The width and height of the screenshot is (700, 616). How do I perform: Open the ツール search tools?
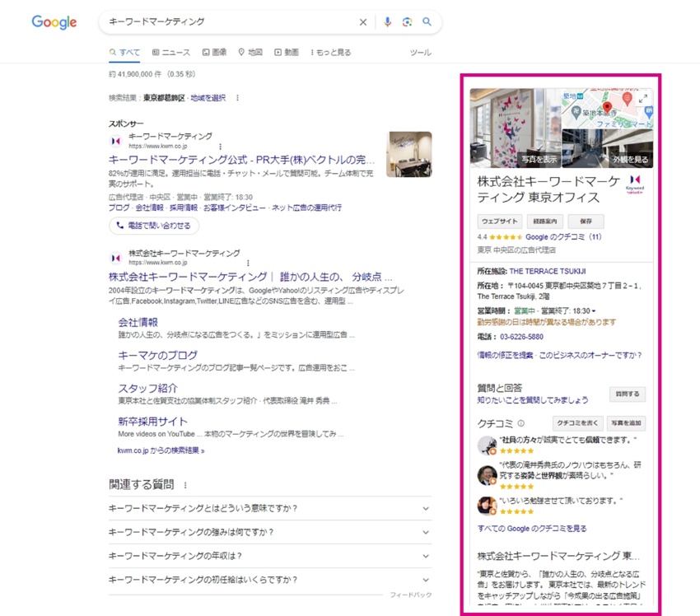tap(421, 53)
